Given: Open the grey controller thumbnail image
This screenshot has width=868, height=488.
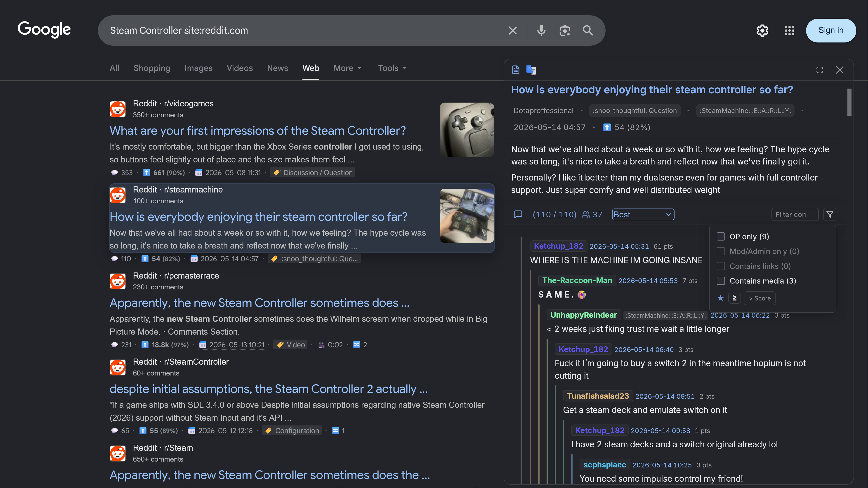Looking at the screenshot, I should pyautogui.click(x=467, y=130).
